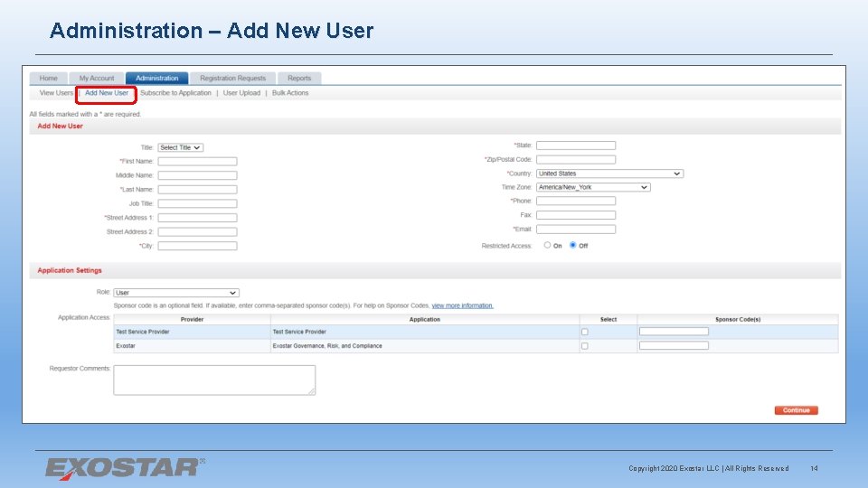Open the Home tab
Viewport: 868px width, 488px height.
pyautogui.click(x=49, y=78)
